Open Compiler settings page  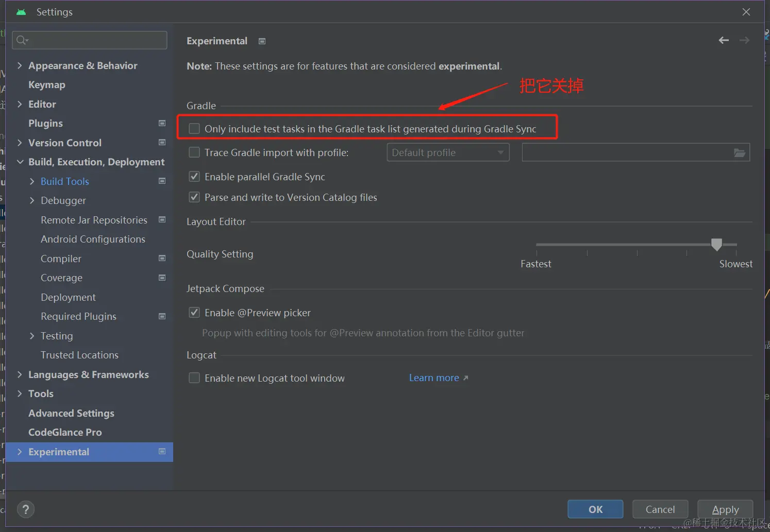[61, 259]
